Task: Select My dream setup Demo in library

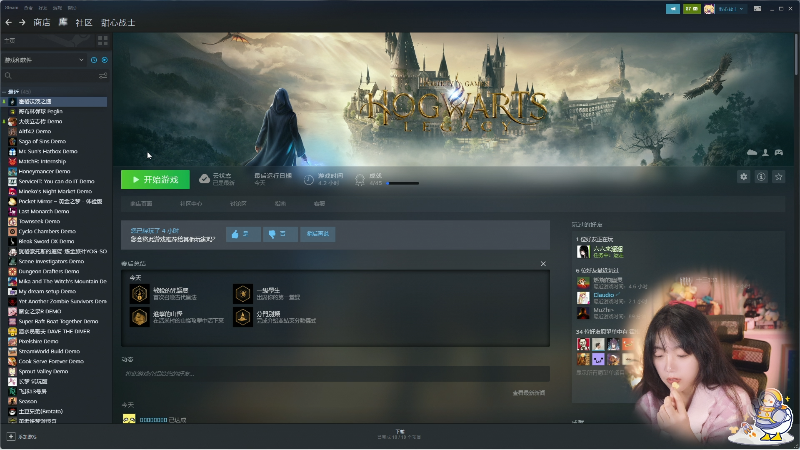Action: point(47,291)
